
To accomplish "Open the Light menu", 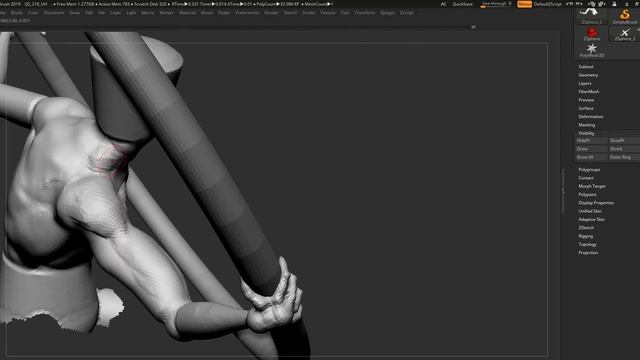I will [x=131, y=13].
